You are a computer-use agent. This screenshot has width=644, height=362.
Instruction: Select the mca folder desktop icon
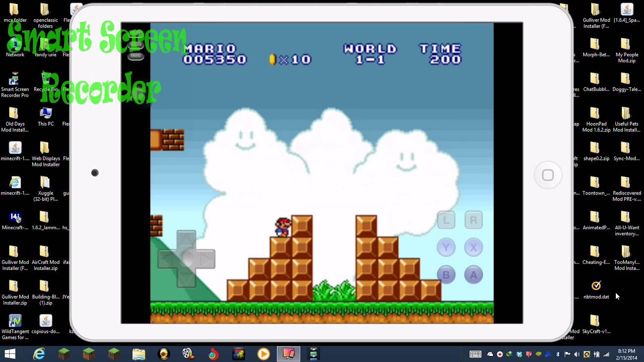tap(15, 14)
